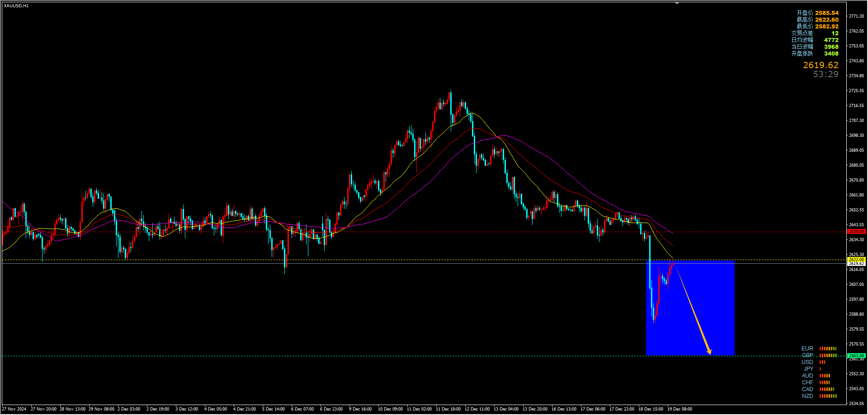This screenshot has height=415, width=868.
Task: Click the 29 Nov 08:00 time axis label
Action: pos(102,409)
